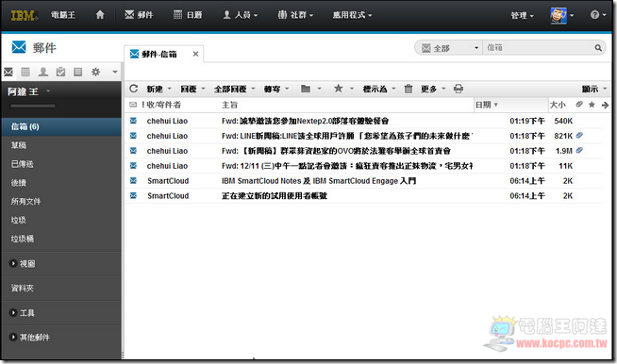Open the 全部 search scope dropdown
This screenshot has height=364, width=617.
(449, 48)
